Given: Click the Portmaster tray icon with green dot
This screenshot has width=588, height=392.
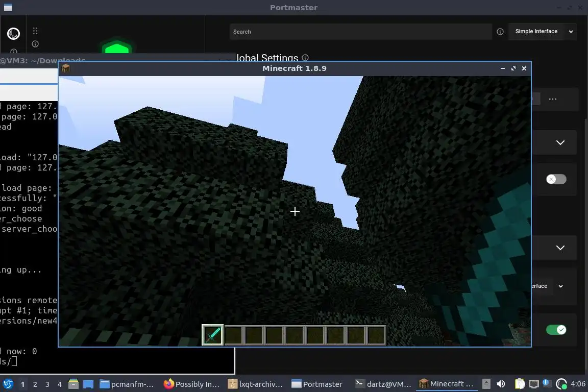Looking at the screenshot, I should point(561,384).
